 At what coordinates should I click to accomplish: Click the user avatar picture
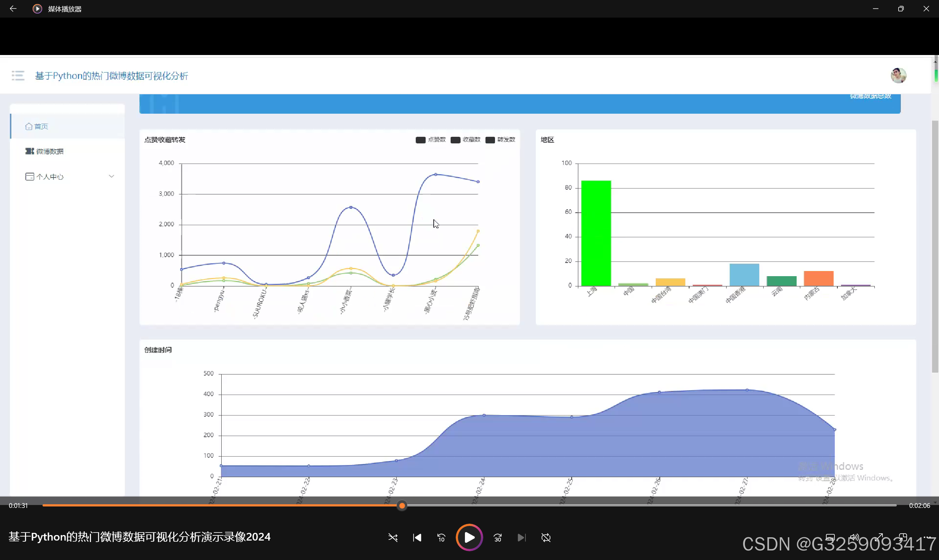[898, 76]
